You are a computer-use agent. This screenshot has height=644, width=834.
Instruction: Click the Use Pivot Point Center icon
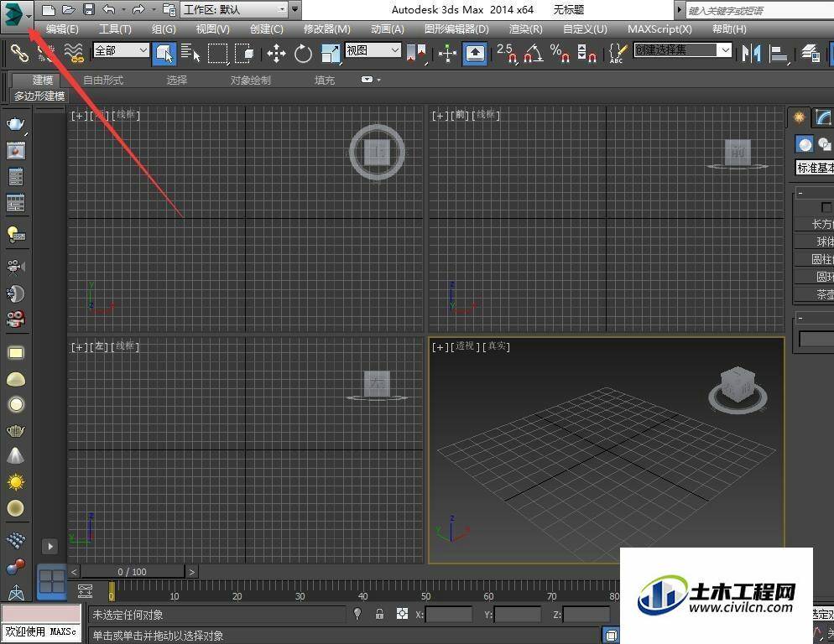[416, 53]
